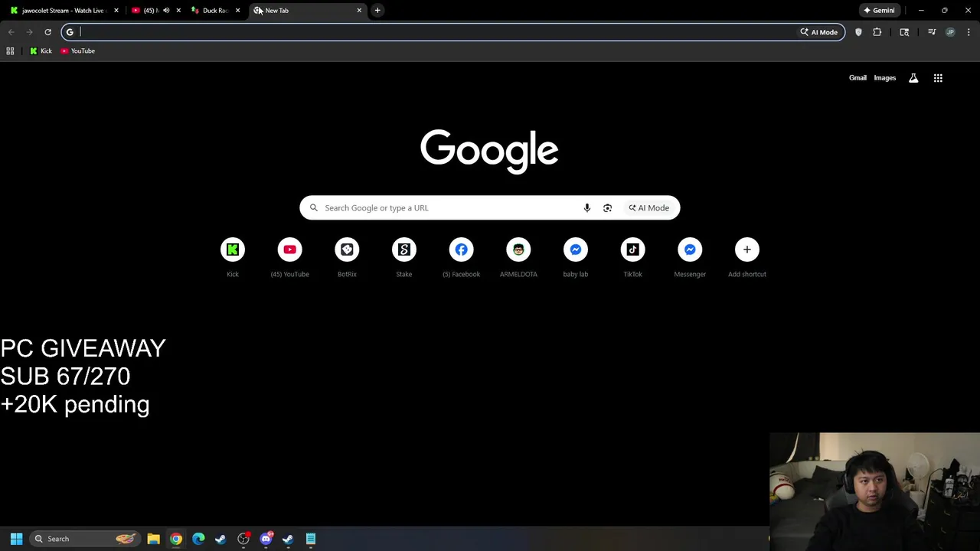This screenshot has width=980, height=551.
Task: Open the YouTube bookmark in bookmarks bar
Action: [x=77, y=51]
